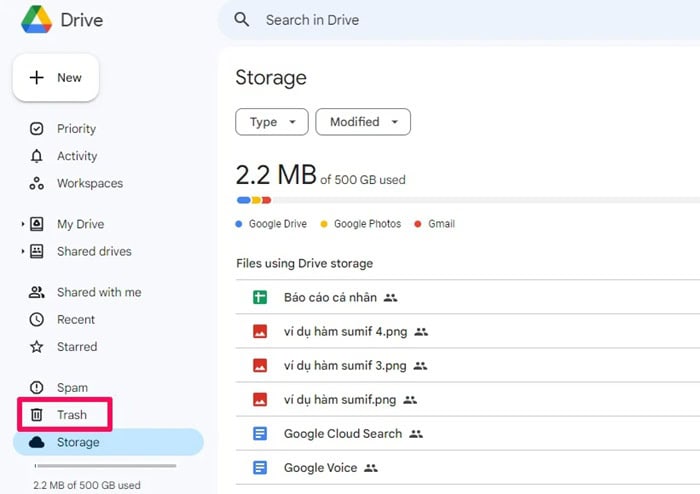This screenshot has width=700, height=494.
Task: Open Workspaces in the sidebar
Action: tap(89, 184)
